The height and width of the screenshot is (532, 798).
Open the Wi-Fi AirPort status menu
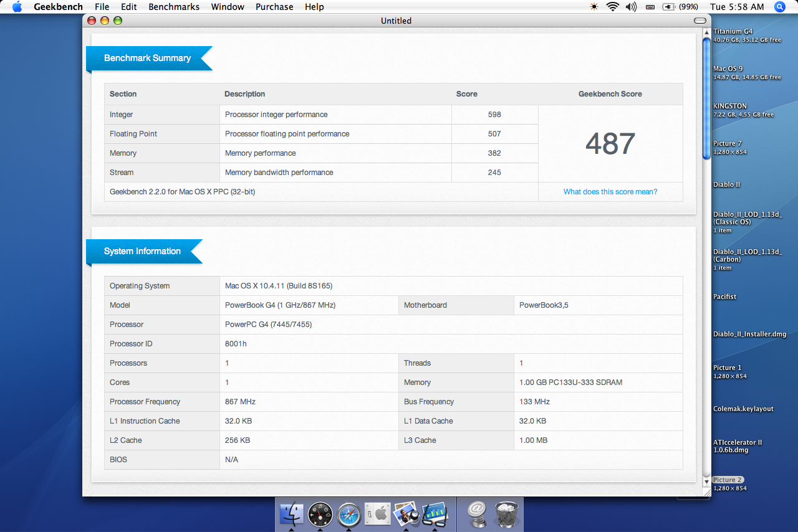(612, 7)
